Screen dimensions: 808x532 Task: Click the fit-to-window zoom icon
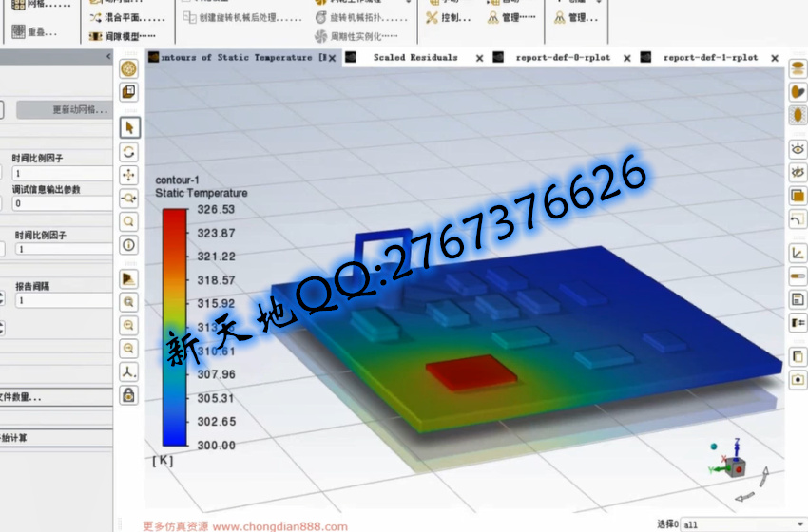129,302
